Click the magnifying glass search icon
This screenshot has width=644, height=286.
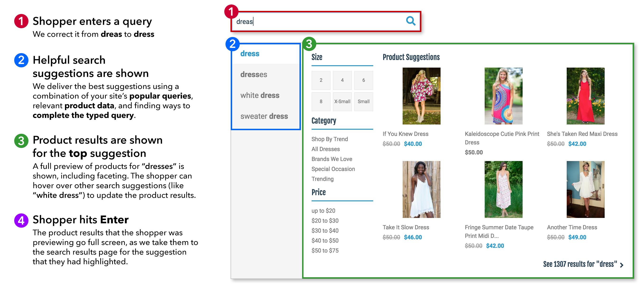pos(410,21)
